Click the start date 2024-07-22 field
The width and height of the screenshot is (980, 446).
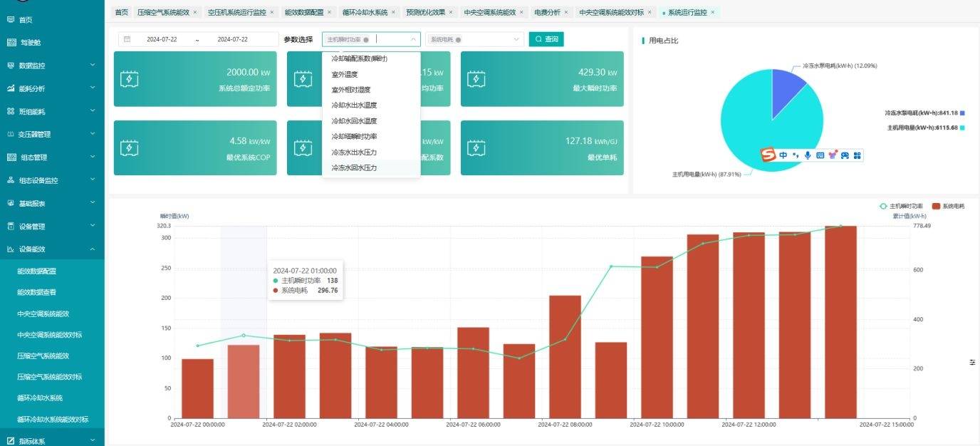(162, 39)
